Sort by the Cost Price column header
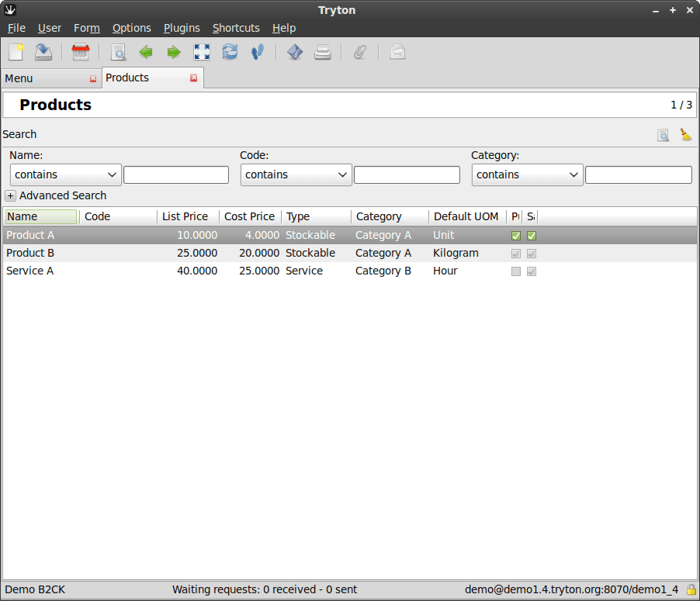The image size is (700, 601). click(250, 216)
